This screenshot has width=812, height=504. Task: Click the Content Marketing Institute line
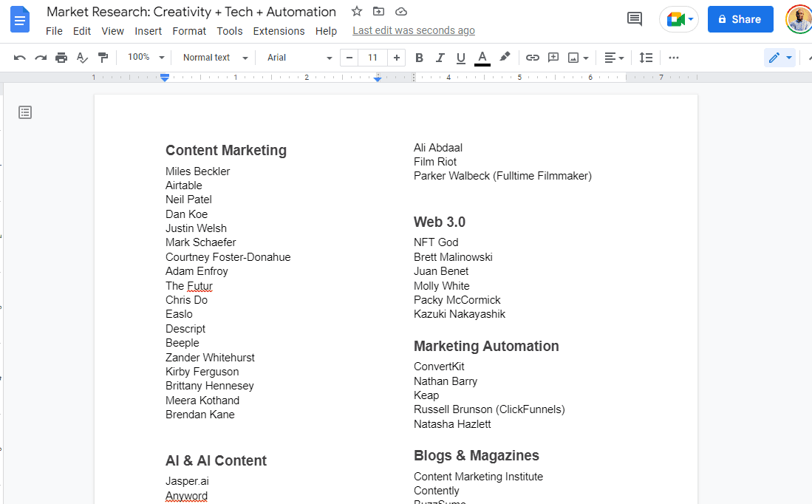tap(478, 477)
